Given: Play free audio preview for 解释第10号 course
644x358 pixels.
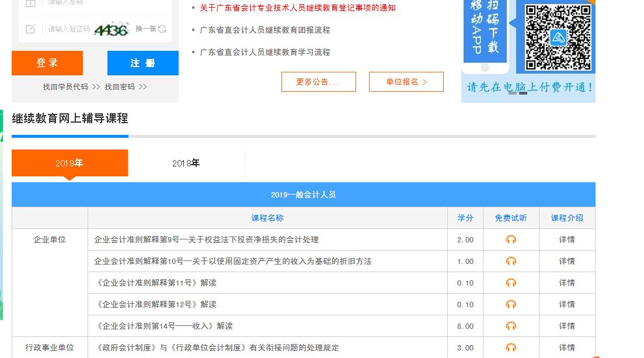Looking at the screenshot, I should (x=511, y=261).
